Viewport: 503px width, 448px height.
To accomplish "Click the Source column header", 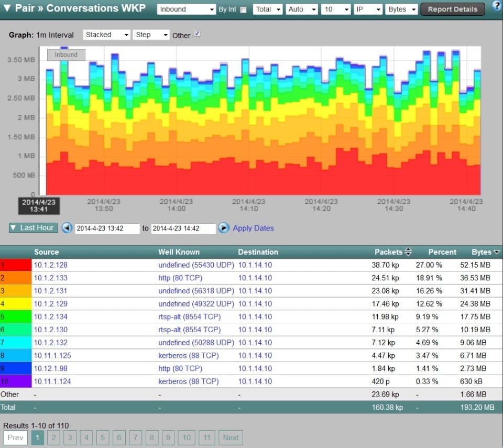I will point(47,252).
